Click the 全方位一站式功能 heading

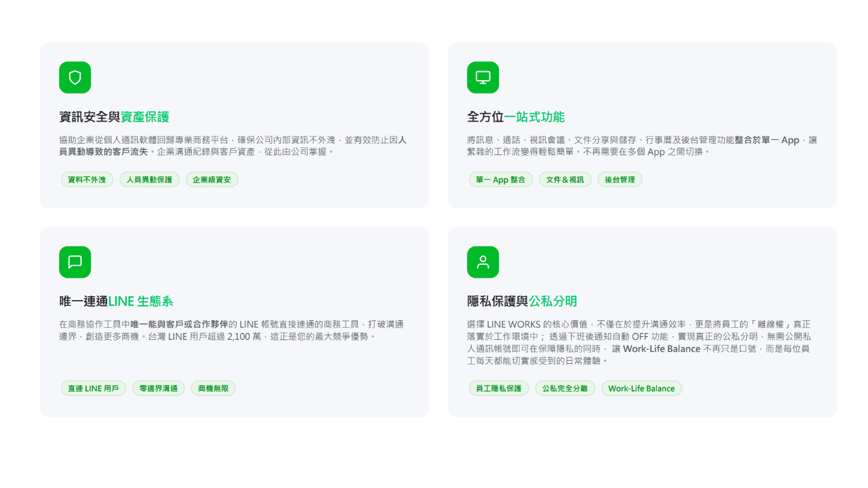point(516,117)
